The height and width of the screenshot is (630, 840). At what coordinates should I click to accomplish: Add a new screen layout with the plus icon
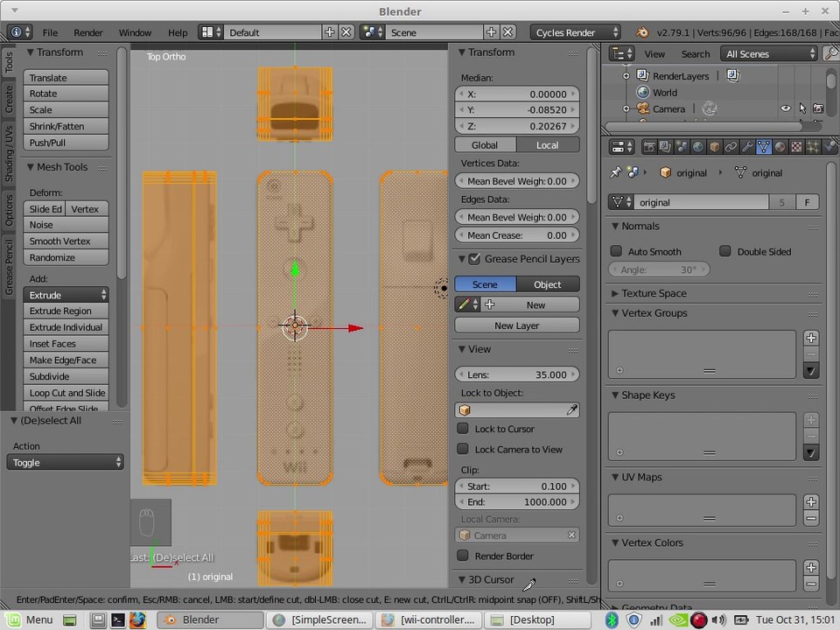click(x=330, y=32)
